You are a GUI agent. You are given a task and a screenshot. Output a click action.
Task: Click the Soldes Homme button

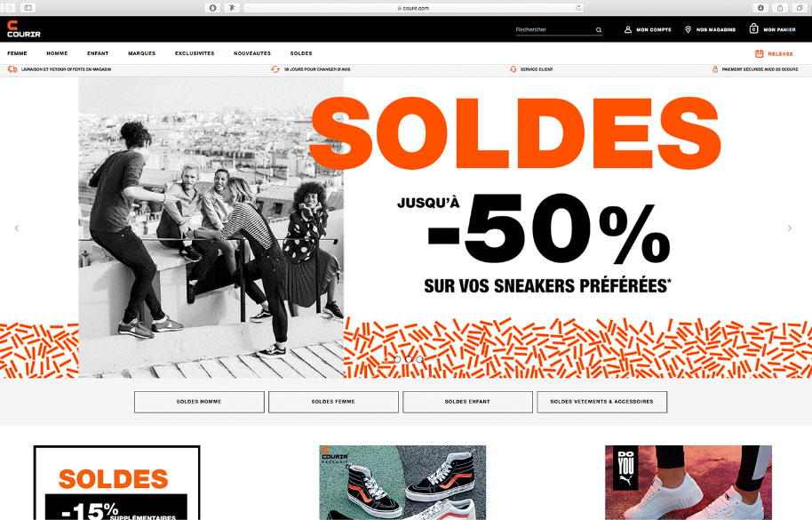coord(199,402)
